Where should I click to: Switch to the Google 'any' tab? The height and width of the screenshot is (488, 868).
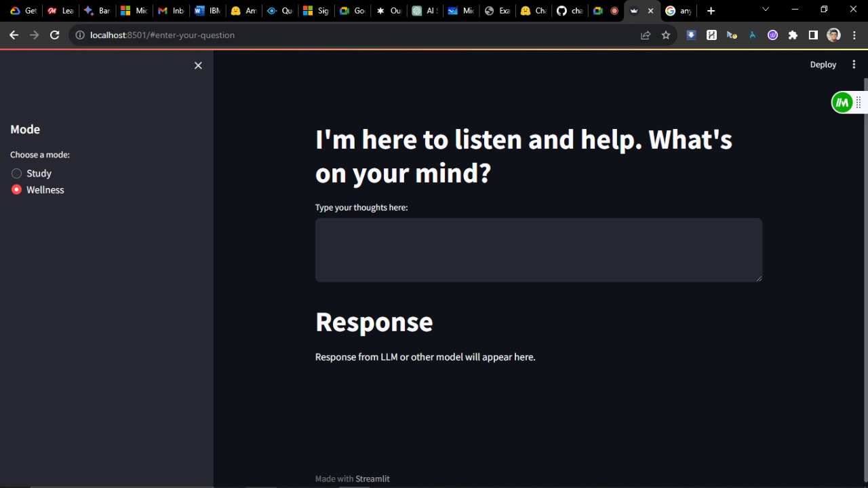679,11
